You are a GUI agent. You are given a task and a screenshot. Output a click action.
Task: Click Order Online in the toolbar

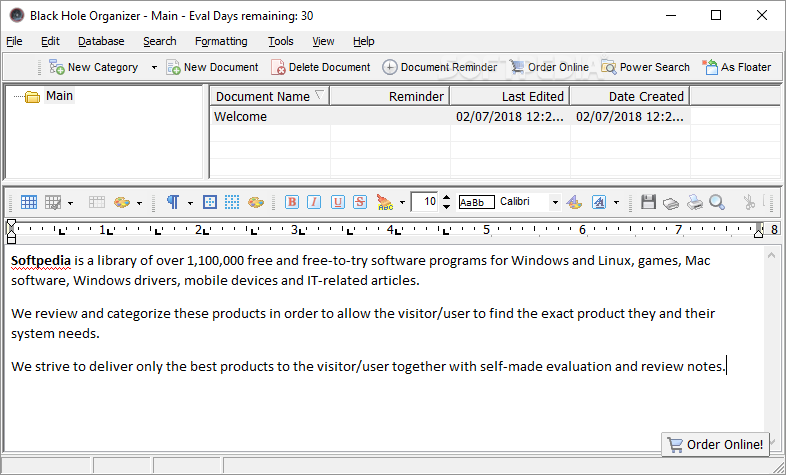coord(549,67)
